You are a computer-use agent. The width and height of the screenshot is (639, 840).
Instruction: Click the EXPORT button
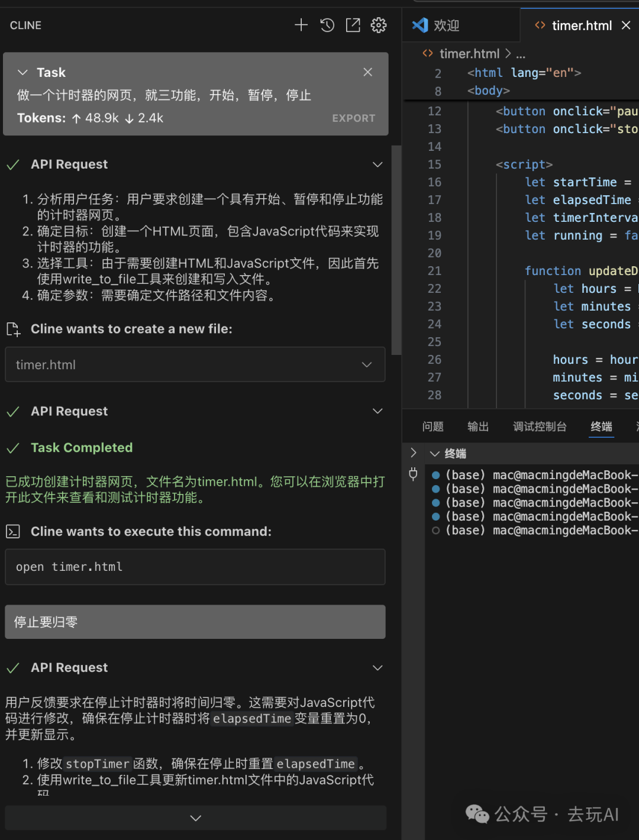353,118
